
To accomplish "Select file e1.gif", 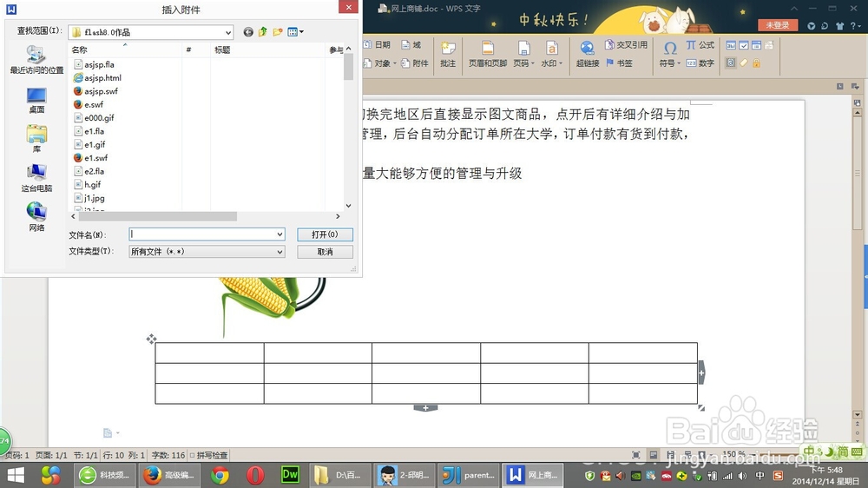I will point(89,144).
